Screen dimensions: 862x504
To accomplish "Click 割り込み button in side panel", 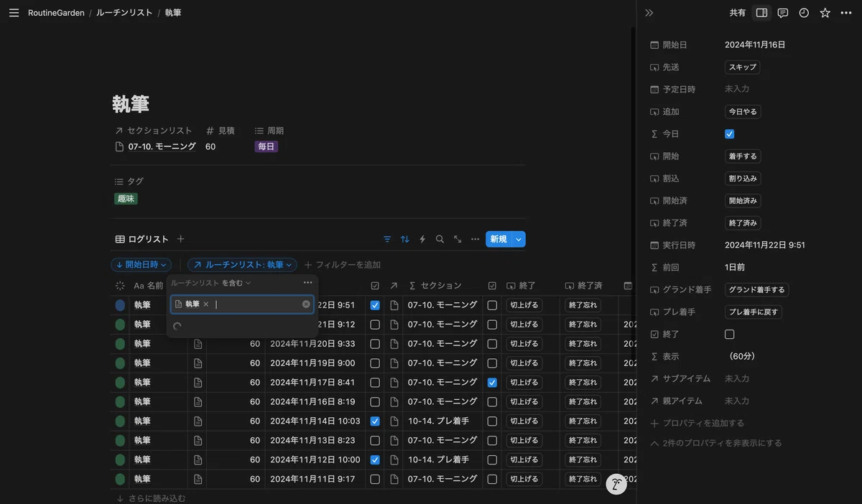I will tap(743, 178).
